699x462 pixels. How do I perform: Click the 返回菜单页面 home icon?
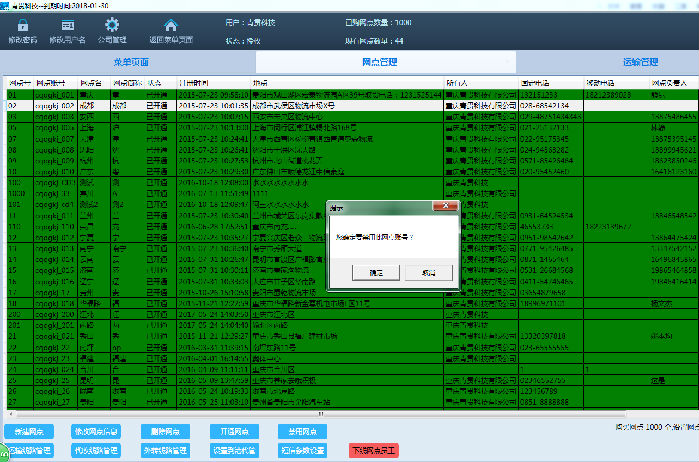(171, 25)
